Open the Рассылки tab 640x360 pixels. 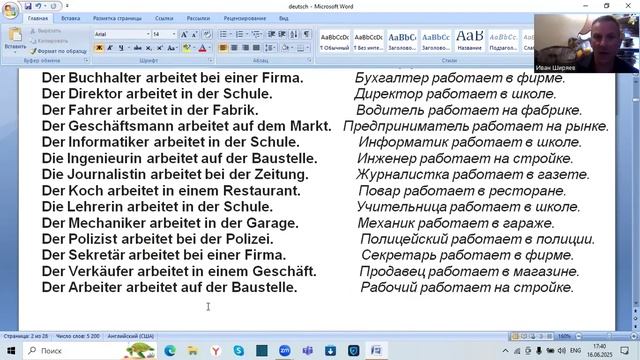(198, 18)
